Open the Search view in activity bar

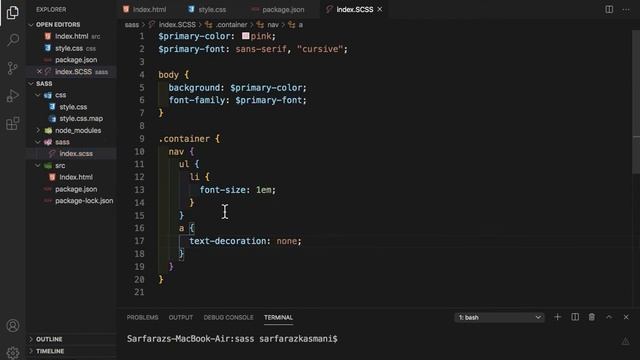tap(13, 40)
